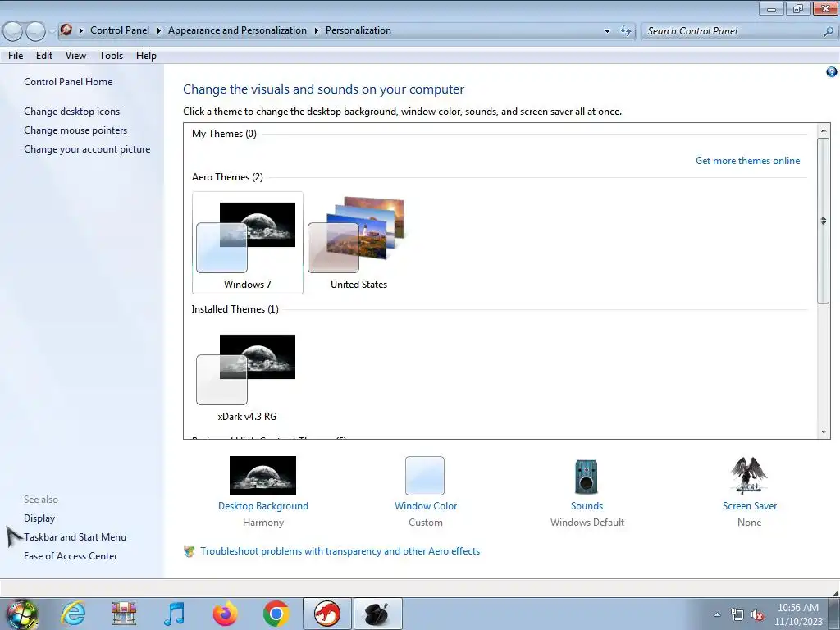Switch to the red bird taskbar app
Image resolution: width=840 pixels, height=630 pixels.
click(x=326, y=614)
